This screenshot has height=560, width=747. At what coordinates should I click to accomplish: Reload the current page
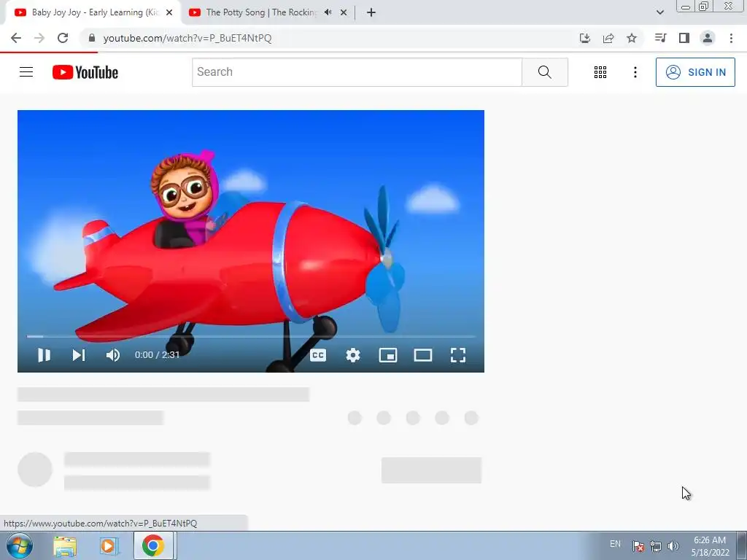tap(63, 38)
